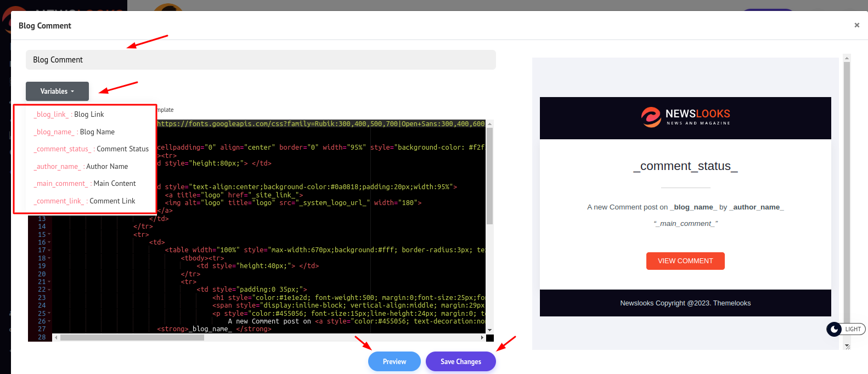Click the Preview button
868x374 pixels.
coord(394,361)
